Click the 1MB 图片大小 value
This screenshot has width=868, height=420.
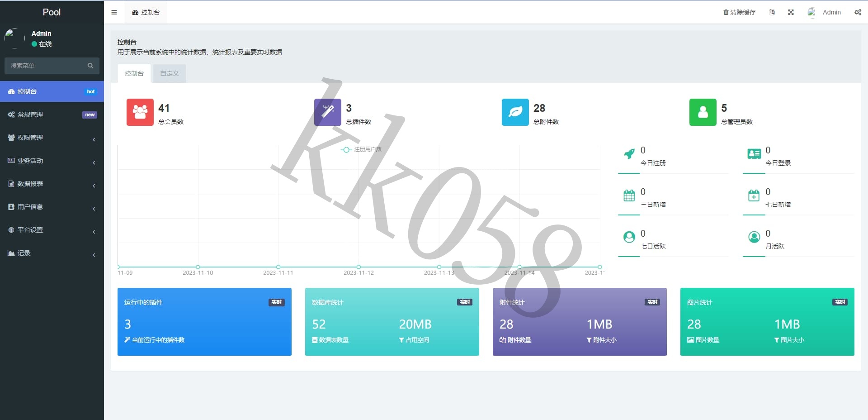click(787, 324)
